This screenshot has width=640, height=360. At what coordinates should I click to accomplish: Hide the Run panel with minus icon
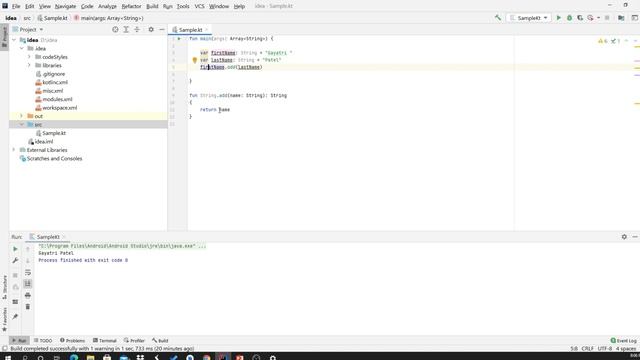click(635, 237)
